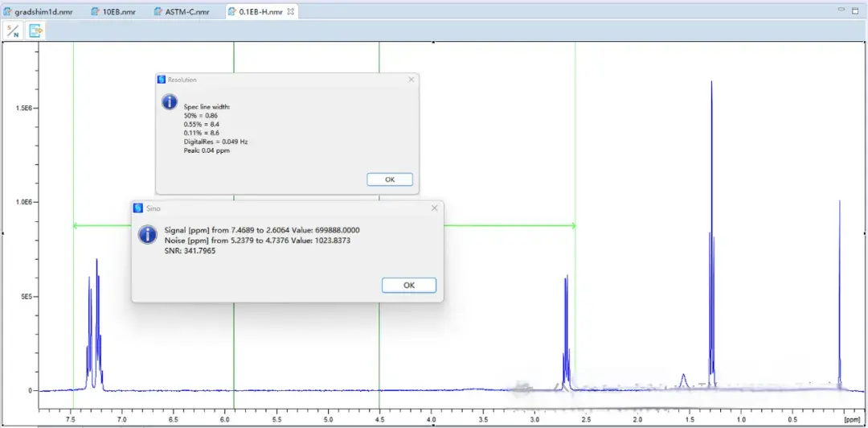The image size is (868, 428).
Task: Click the export report icon beside S/N
Action: point(36,31)
